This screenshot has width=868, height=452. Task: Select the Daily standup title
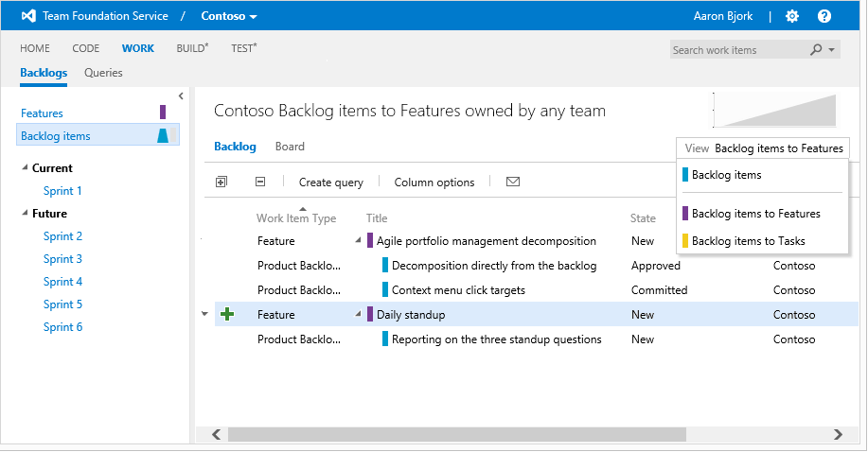(411, 314)
